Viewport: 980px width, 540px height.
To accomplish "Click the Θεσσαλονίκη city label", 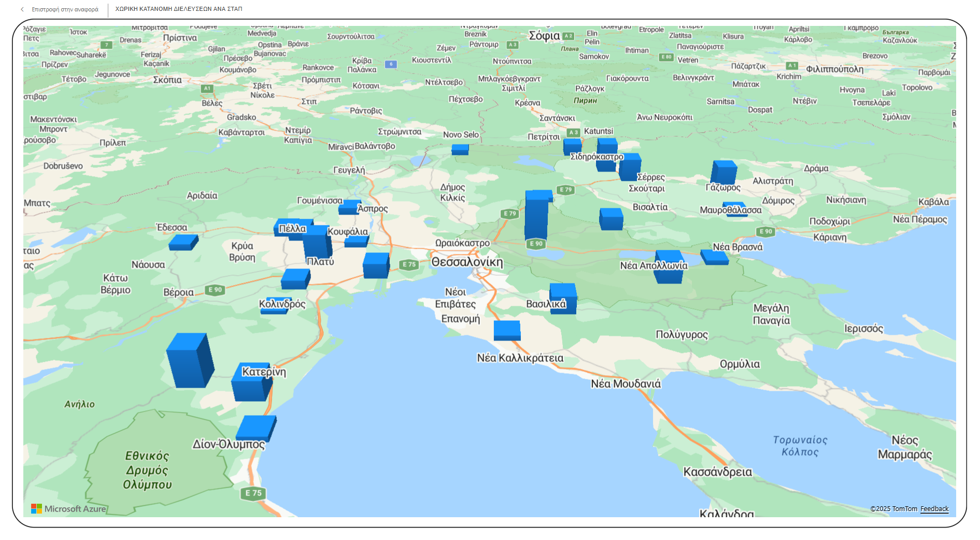I will pyautogui.click(x=467, y=262).
